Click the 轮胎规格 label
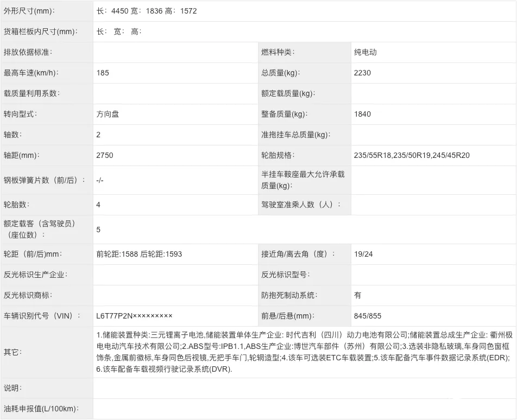 (x=278, y=156)
